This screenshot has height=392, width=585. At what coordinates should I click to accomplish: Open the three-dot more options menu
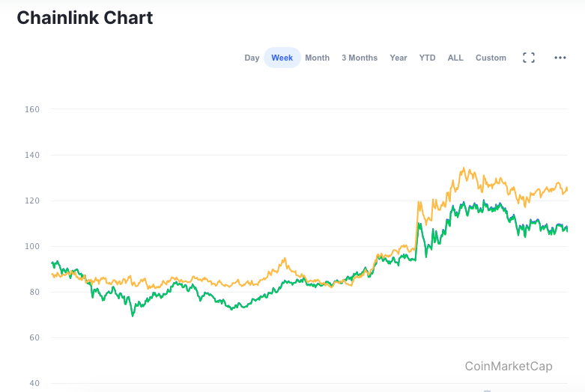pyautogui.click(x=560, y=58)
